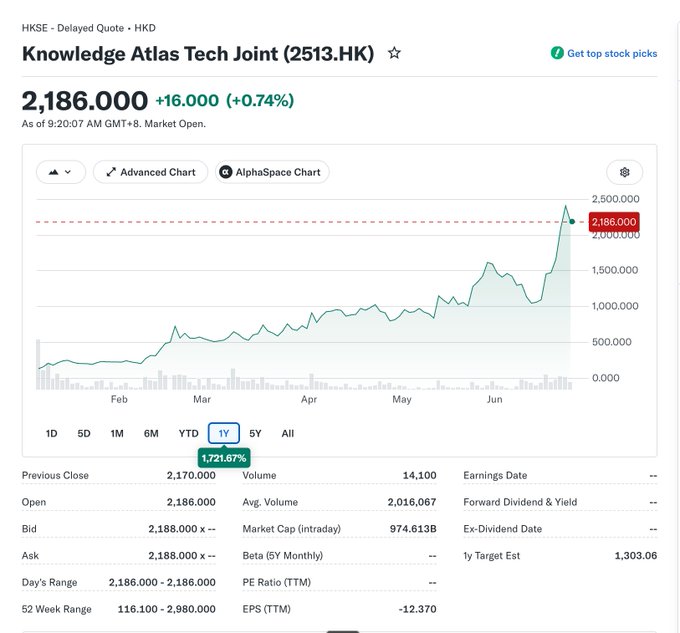
Task: Click the Previous Close value 2,170.000
Action: (x=191, y=475)
